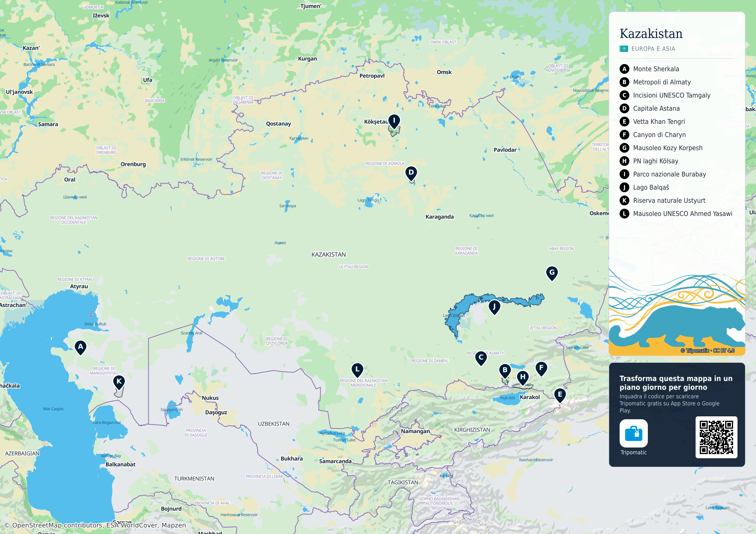Viewport: 756px width, 534px height.
Task: Click the Kazakhstan flag icon
Action: (x=624, y=49)
